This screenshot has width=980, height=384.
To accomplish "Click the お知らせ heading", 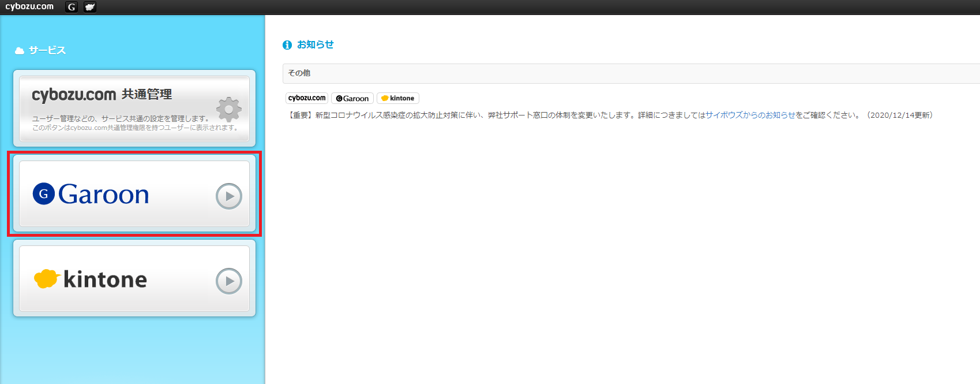I will point(316,44).
